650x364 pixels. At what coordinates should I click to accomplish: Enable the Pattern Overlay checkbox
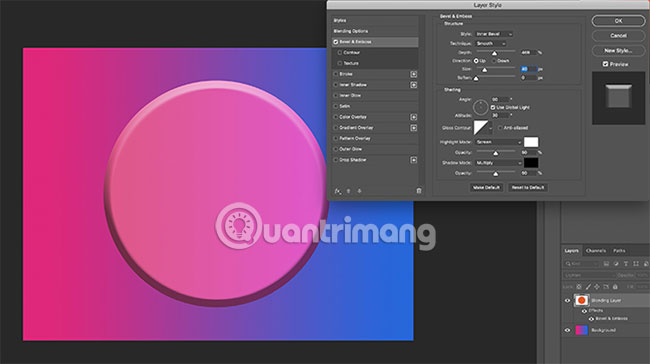336,138
